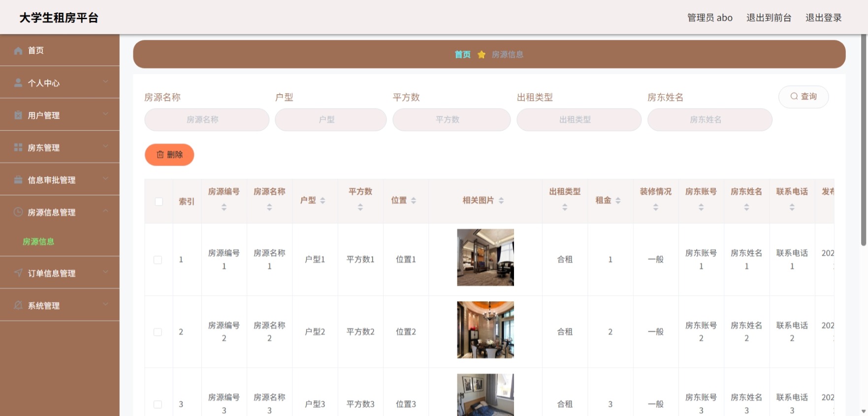This screenshot has width=868, height=416.
Task: Open the 系统管理 sidebar menu
Action: click(60, 305)
